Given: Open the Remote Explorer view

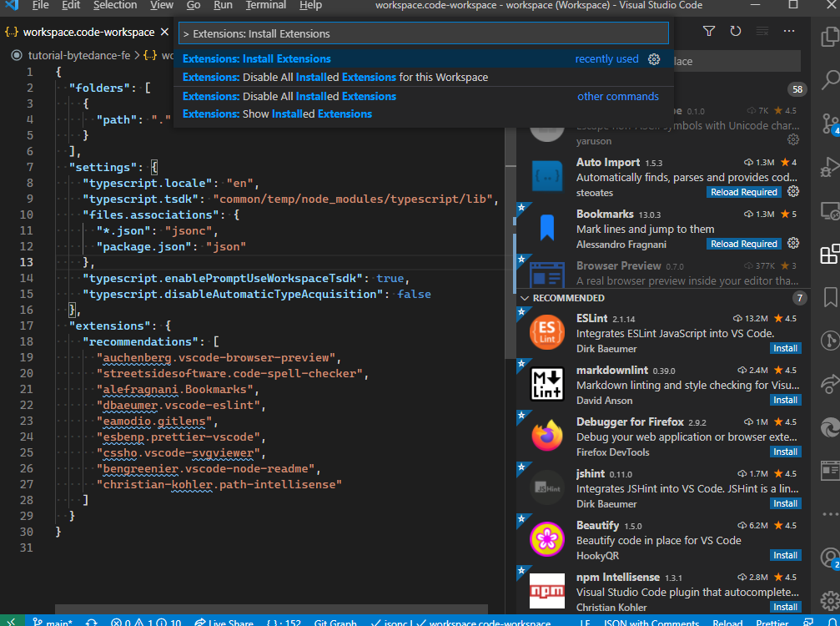Looking at the screenshot, I should coord(829,210).
